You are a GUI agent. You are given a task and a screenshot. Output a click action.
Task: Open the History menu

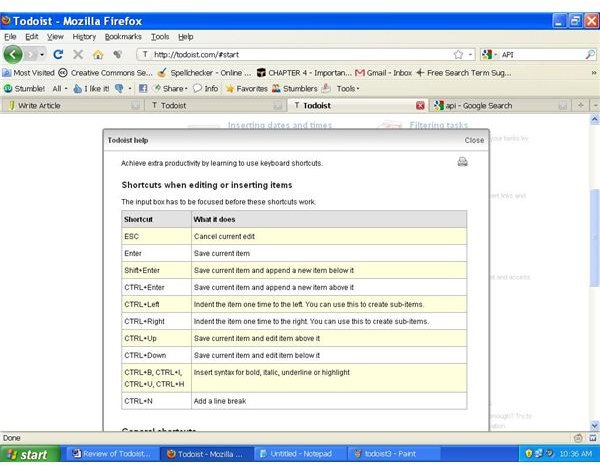pyautogui.click(x=84, y=37)
